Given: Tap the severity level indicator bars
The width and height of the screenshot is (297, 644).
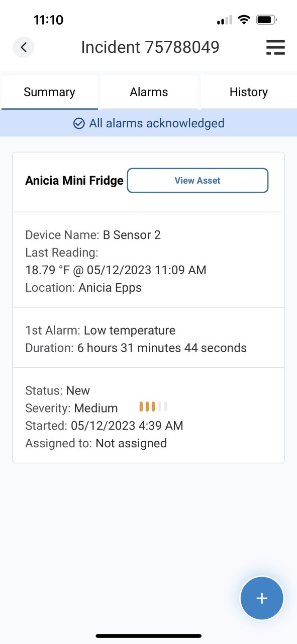Looking at the screenshot, I should coord(152,406).
